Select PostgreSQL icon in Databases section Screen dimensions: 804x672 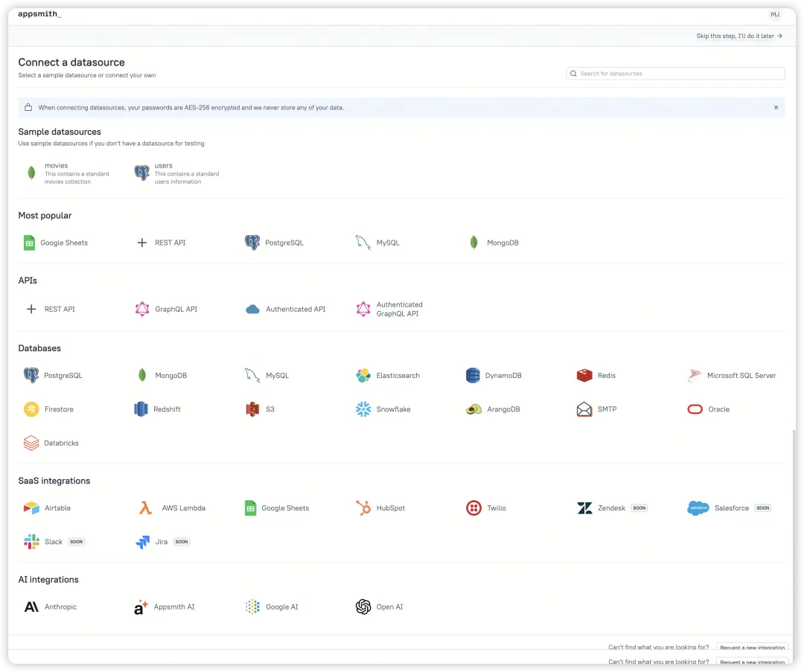pyautogui.click(x=31, y=375)
